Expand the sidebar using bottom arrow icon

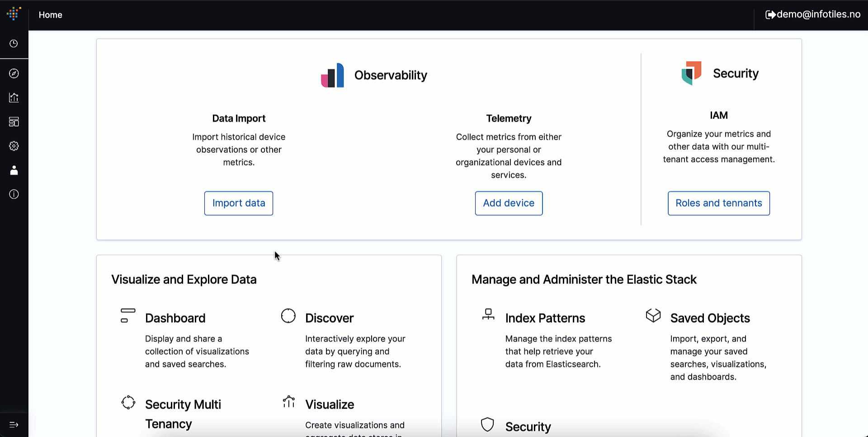point(14,424)
